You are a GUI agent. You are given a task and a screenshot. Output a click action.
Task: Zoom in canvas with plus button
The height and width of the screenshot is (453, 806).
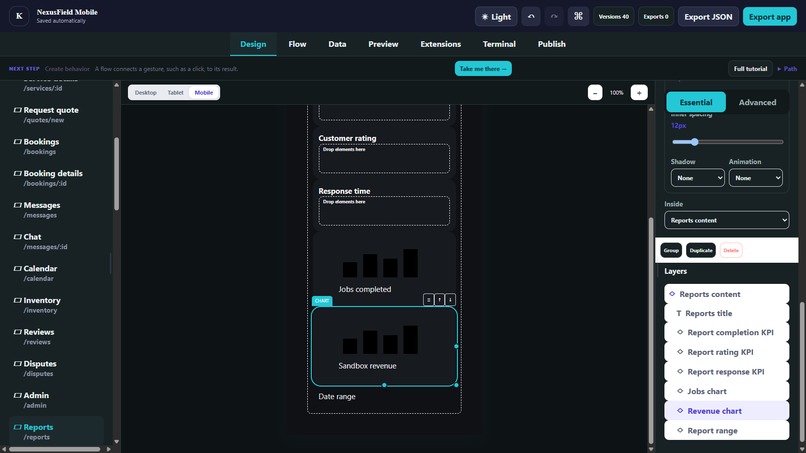coord(639,93)
